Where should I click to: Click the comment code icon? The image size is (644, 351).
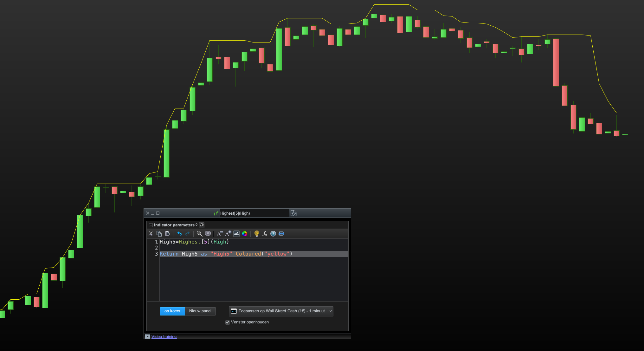click(208, 234)
